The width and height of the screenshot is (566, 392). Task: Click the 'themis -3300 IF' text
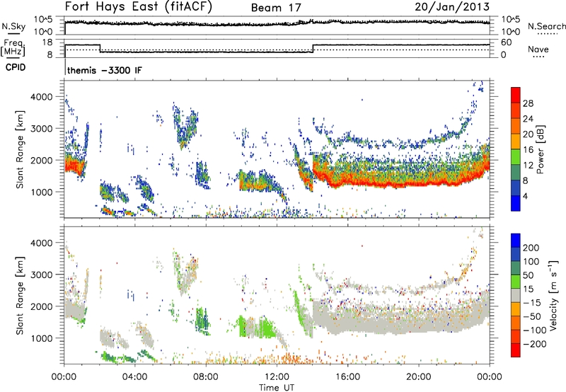pyautogui.click(x=105, y=70)
